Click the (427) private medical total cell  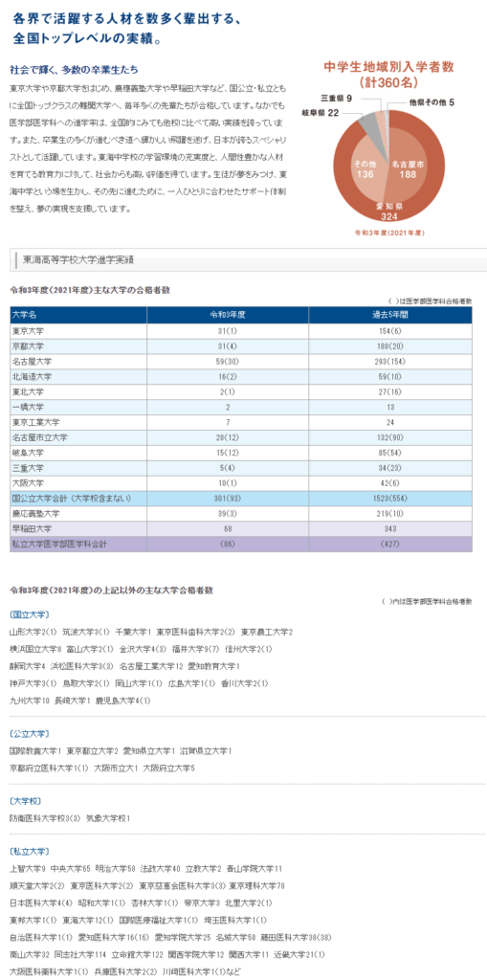pos(390,544)
